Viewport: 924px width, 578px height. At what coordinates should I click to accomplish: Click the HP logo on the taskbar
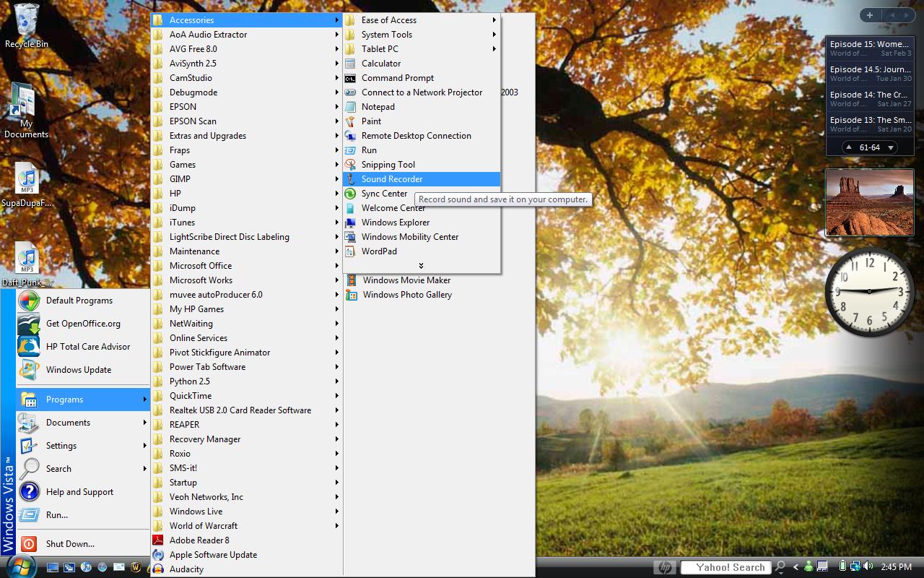(665, 567)
